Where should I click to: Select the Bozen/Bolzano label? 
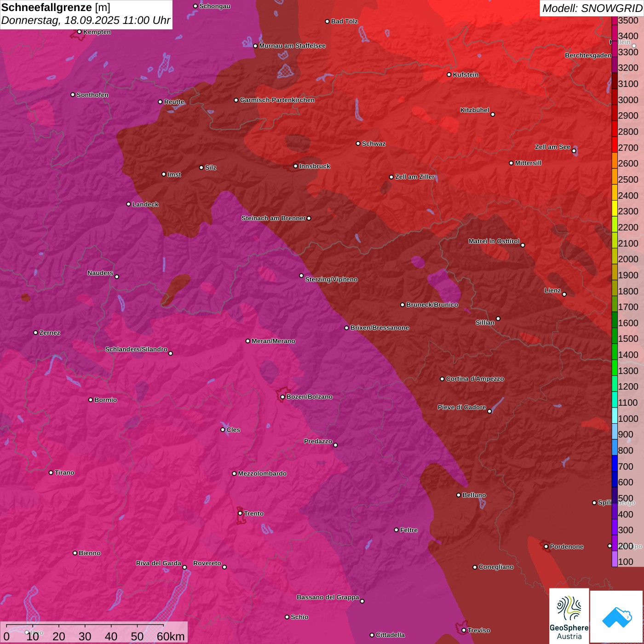[309, 397]
